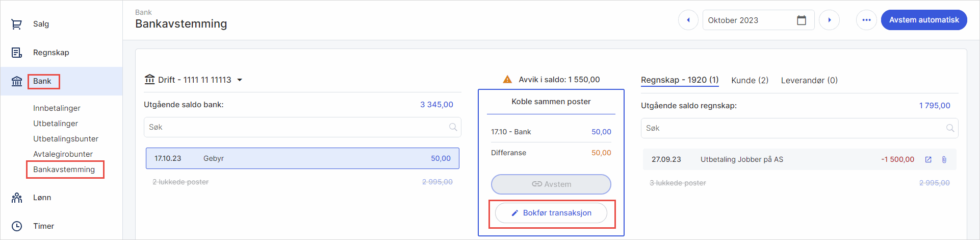Open Utbetalingsbunter in the sidebar

tap(66, 139)
